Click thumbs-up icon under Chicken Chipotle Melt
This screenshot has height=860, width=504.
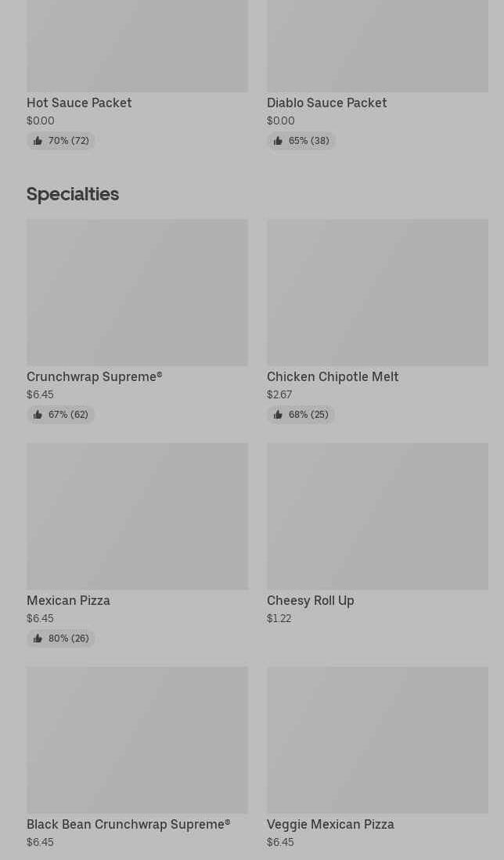[278, 415]
